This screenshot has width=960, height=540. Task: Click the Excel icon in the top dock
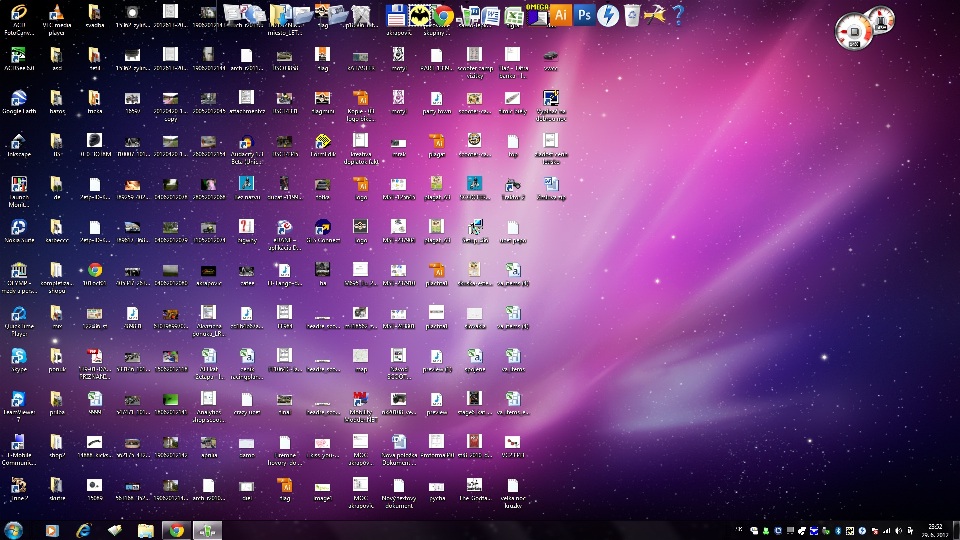coord(514,16)
